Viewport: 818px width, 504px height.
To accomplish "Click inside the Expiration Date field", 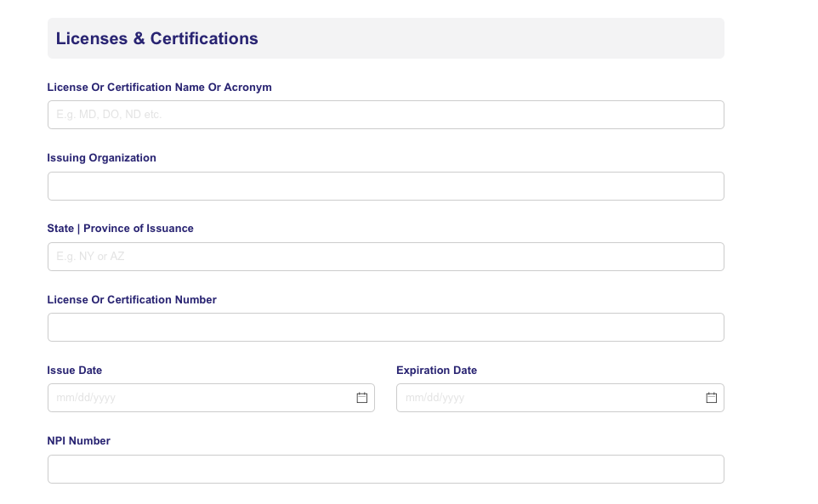I will click(x=560, y=398).
